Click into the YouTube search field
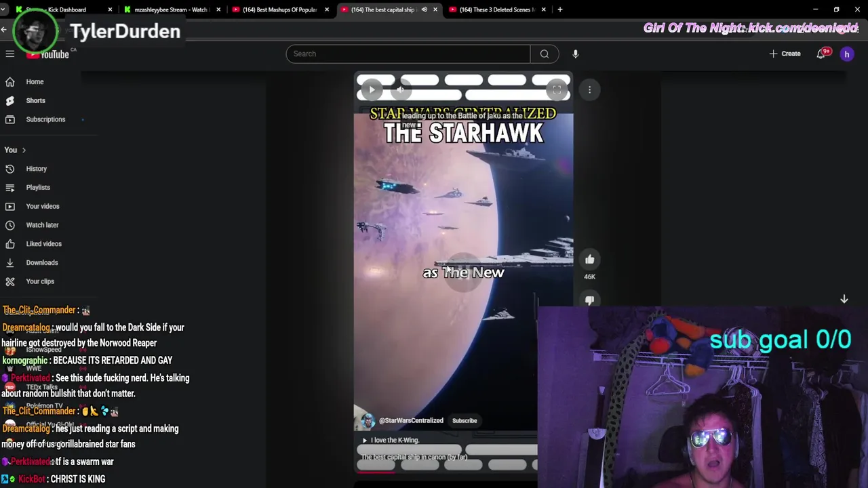Image resolution: width=868 pixels, height=488 pixels. pos(408,54)
